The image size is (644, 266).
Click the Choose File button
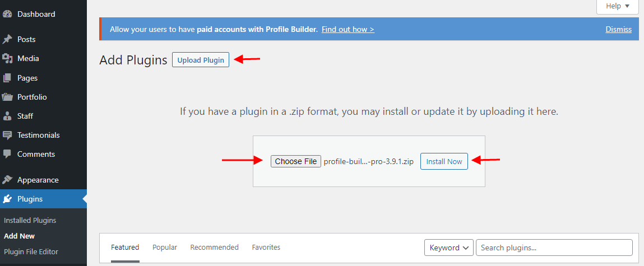click(x=296, y=161)
